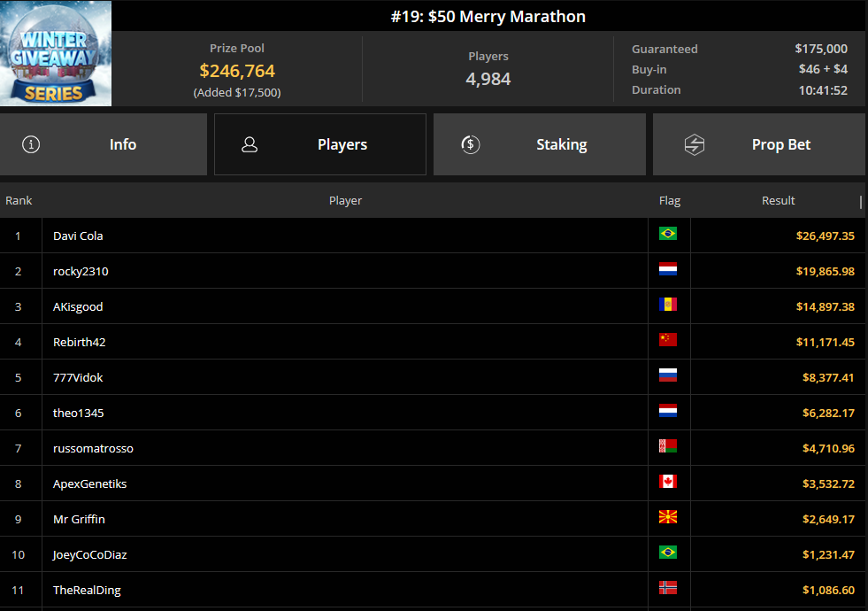Select player name Rebirth42
Screen dimensions: 868x611
[x=79, y=343]
